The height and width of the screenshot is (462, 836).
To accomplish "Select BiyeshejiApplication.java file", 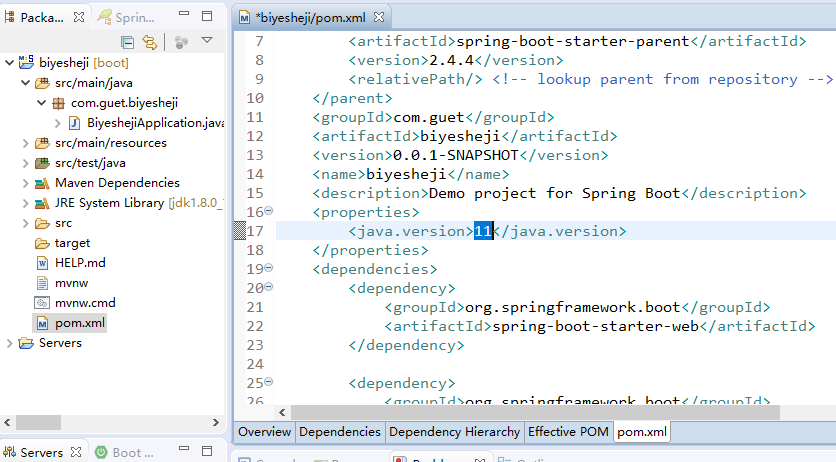I will point(146,123).
